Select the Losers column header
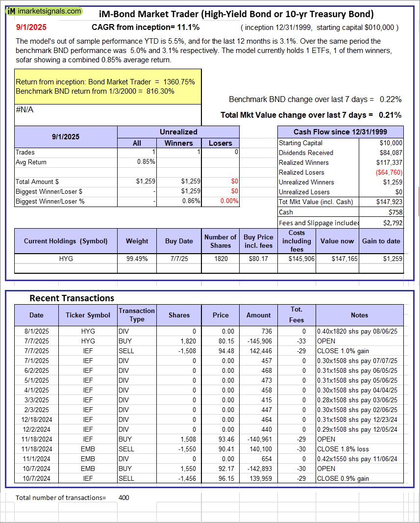Image resolution: width=420 pixels, height=523 pixels. (221, 143)
